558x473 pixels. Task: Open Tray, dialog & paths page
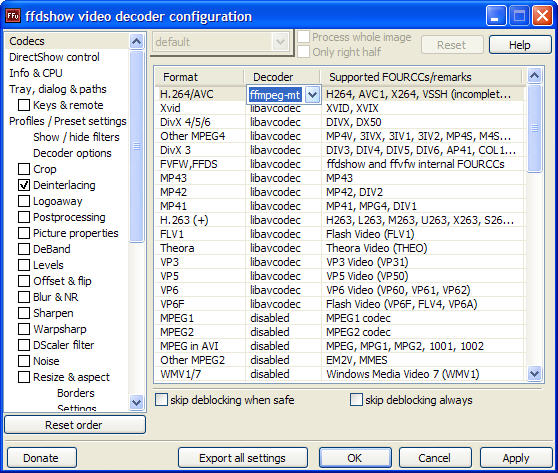(58, 89)
